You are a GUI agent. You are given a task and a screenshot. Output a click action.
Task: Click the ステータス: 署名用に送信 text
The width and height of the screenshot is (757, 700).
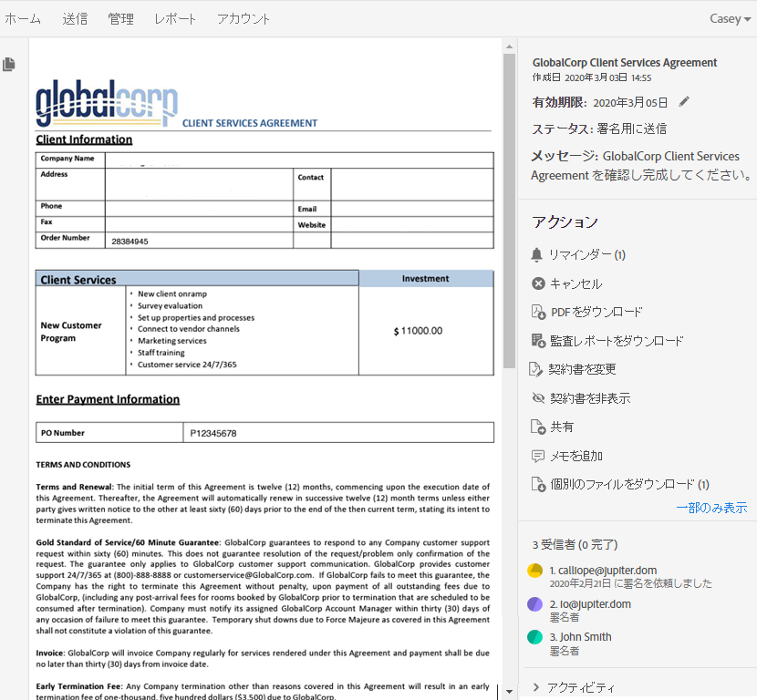(x=599, y=129)
